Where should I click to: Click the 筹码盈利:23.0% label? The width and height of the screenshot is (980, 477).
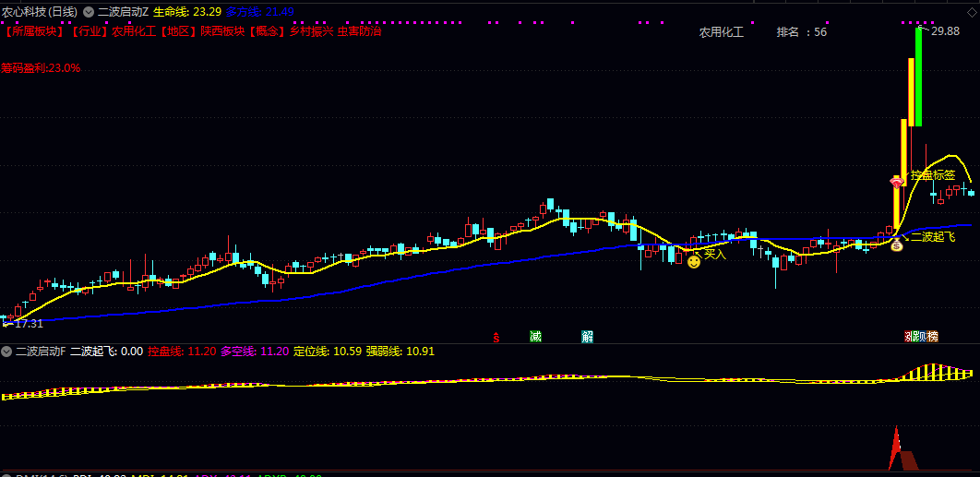click(42, 68)
